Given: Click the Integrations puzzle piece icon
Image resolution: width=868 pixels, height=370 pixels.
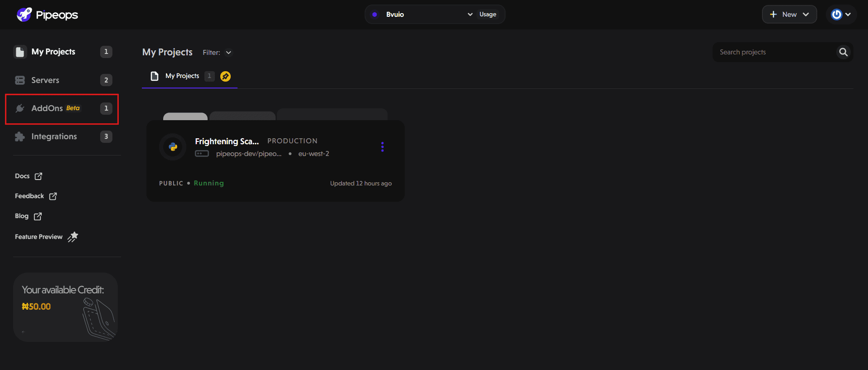Looking at the screenshot, I should pos(20,136).
